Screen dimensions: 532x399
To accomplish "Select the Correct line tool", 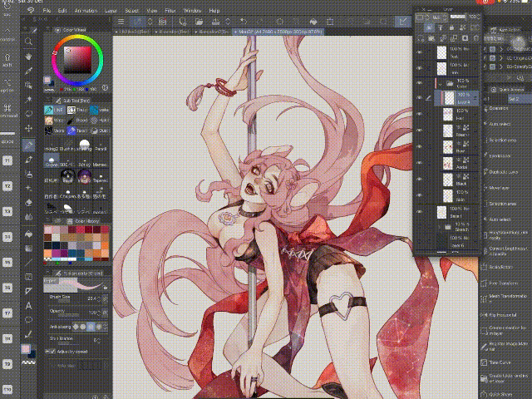I will [28, 334].
